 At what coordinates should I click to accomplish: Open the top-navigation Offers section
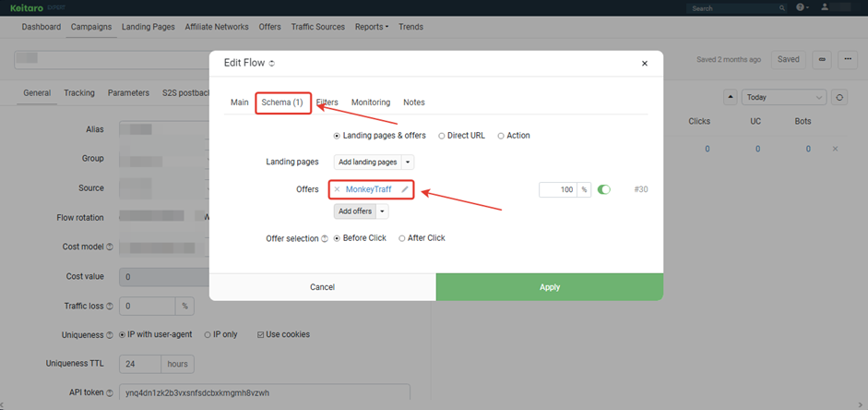point(269,27)
